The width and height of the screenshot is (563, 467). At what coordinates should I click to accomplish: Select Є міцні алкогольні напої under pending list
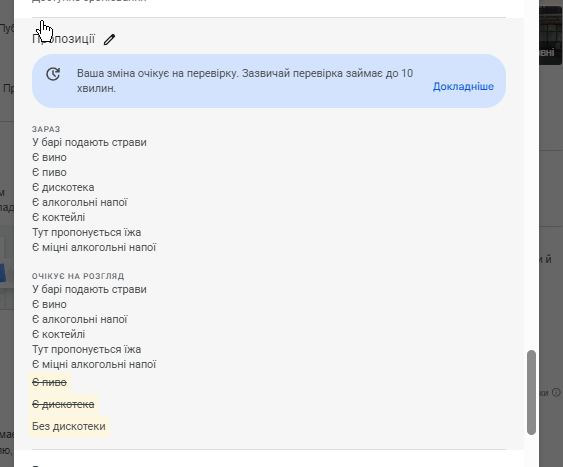[94, 364]
